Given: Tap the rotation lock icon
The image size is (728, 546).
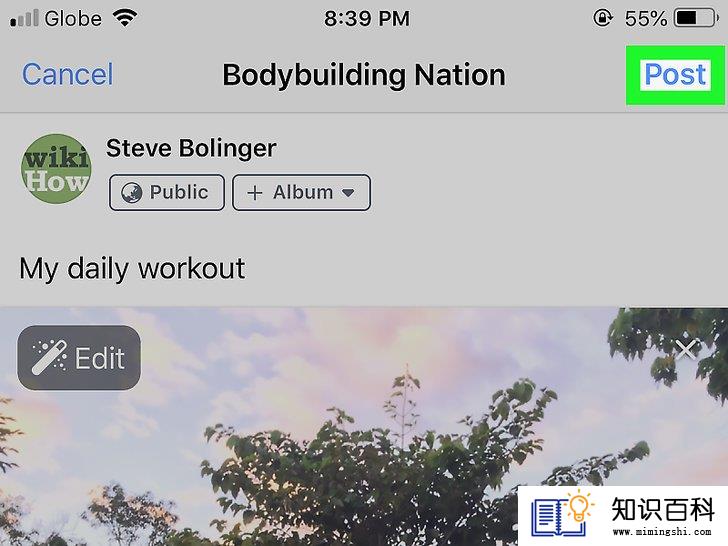Looking at the screenshot, I should click(603, 19).
